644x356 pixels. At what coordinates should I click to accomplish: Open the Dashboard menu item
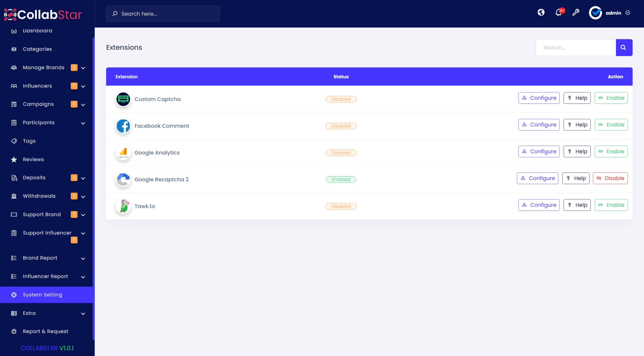click(x=46, y=31)
